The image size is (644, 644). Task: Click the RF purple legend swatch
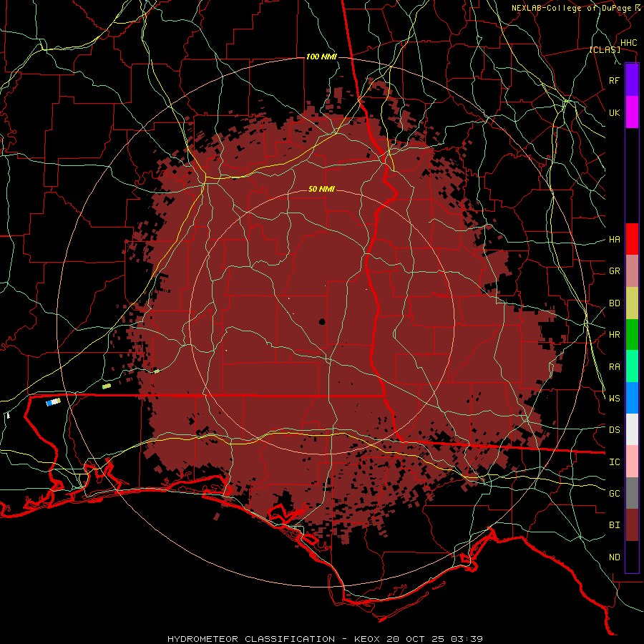pos(632,80)
